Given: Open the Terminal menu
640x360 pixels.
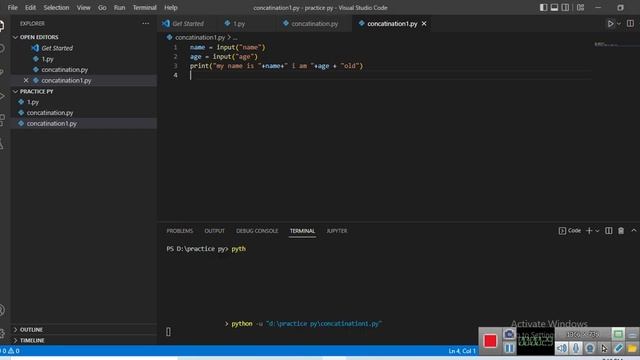Looking at the screenshot, I should click(144, 7).
